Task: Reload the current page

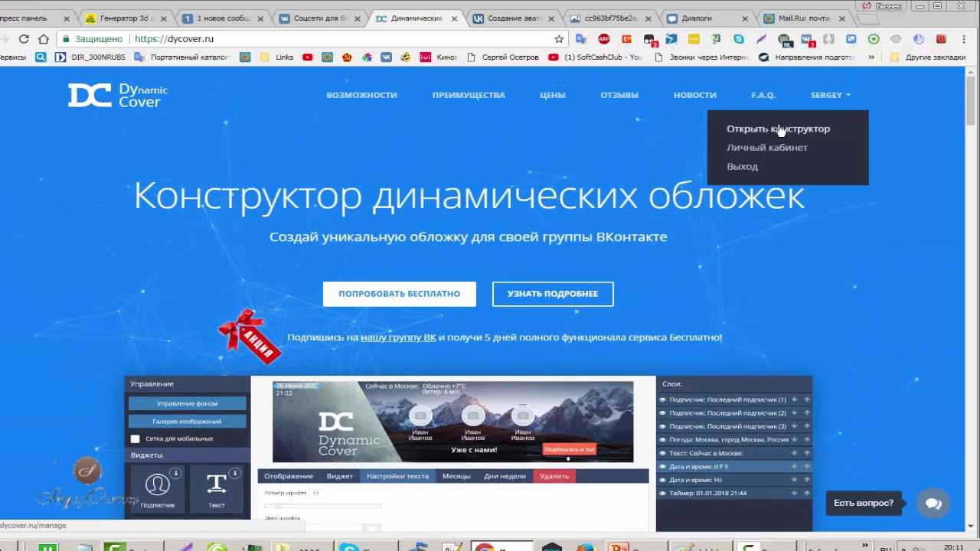Action: point(24,38)
